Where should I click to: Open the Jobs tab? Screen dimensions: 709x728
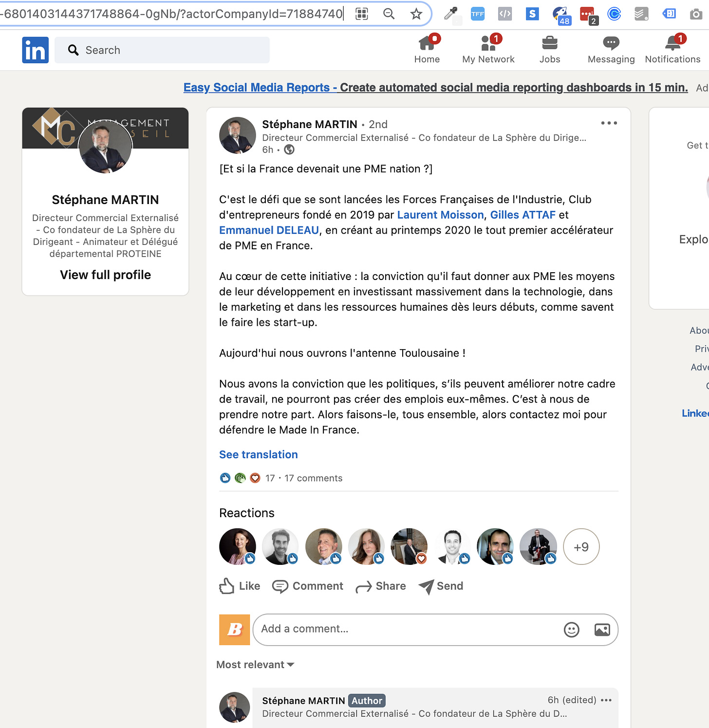tap(550, 50)
